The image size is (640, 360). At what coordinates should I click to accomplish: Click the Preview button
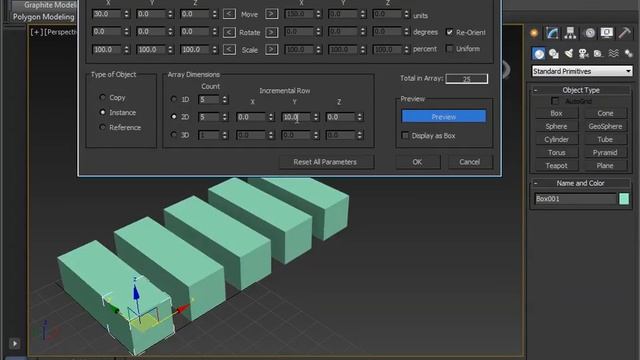444,117
